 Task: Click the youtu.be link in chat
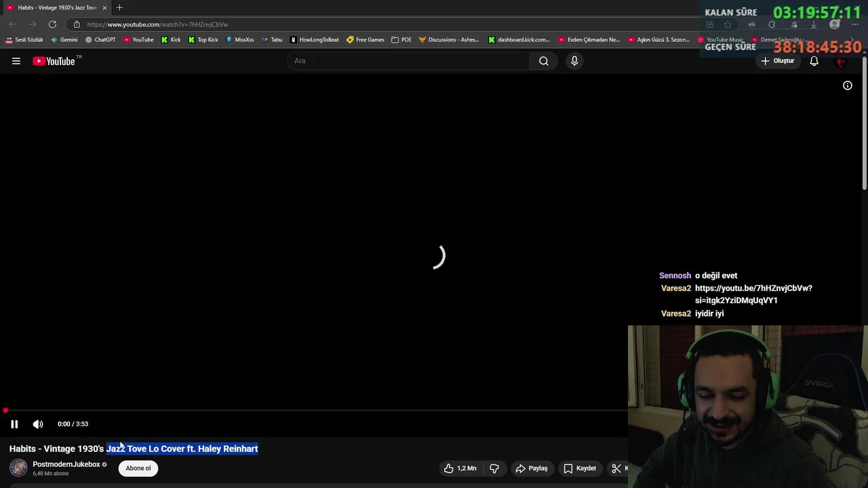(x=753, y=294)
